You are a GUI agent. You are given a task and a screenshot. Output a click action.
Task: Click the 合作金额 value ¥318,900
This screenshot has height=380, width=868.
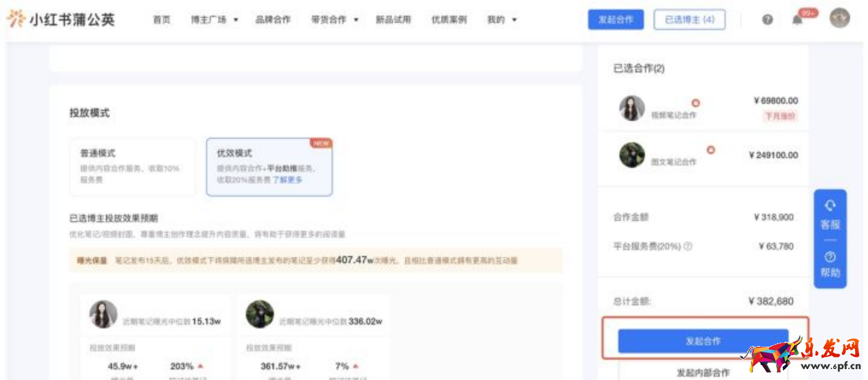click(x=773, y=217)
